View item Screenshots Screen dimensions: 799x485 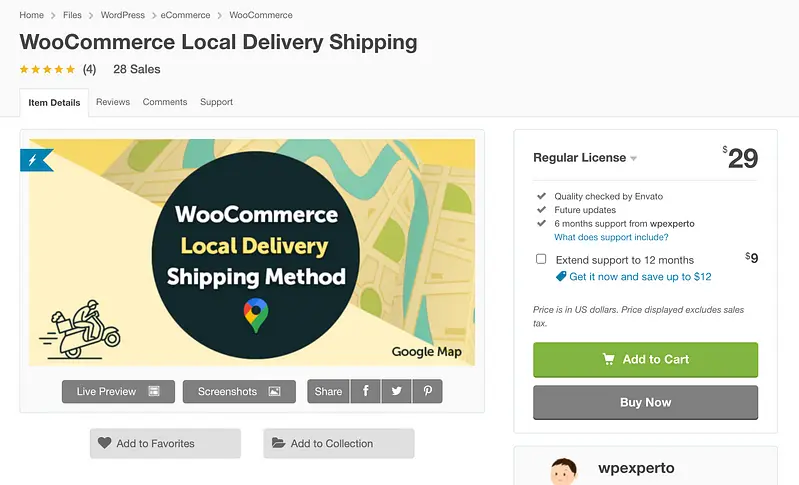(x=239, y=391)
